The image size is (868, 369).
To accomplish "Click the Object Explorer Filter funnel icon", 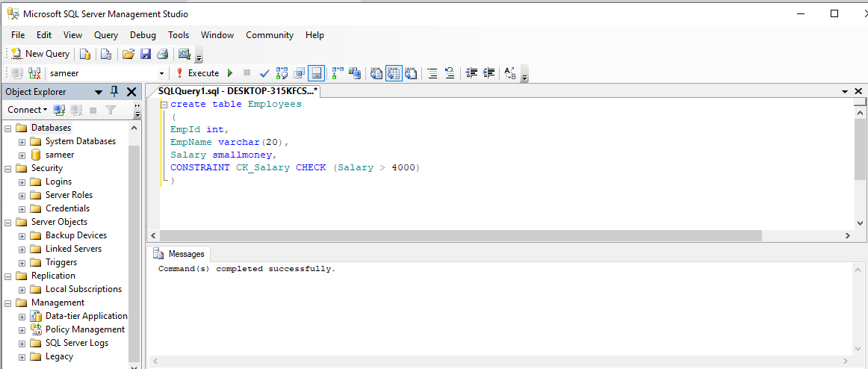I will (111, 110).
